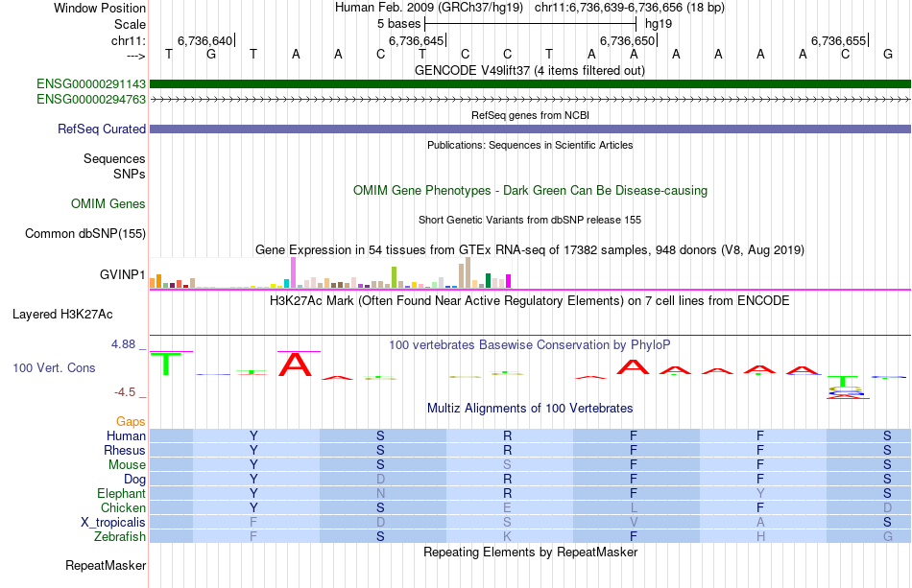Image resolution: width=912 pixels, height=588 pixels.
Task: Click the 6,736,655 ruler position label
Action: click(x=838, y=40)
